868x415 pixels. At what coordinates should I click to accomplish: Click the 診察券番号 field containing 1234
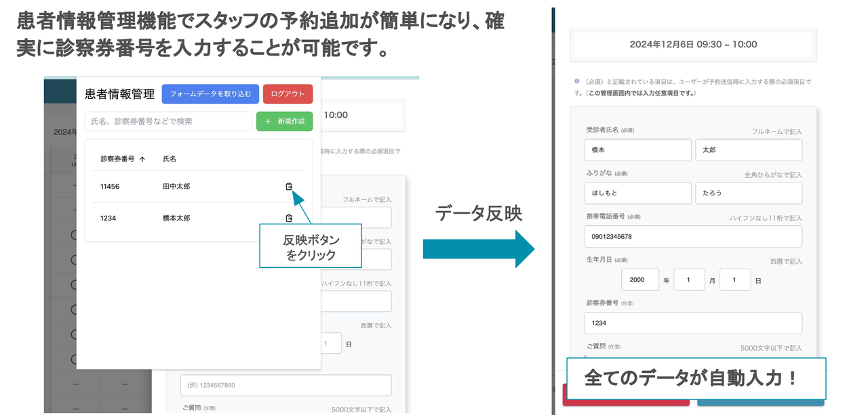tap(693, 323)
